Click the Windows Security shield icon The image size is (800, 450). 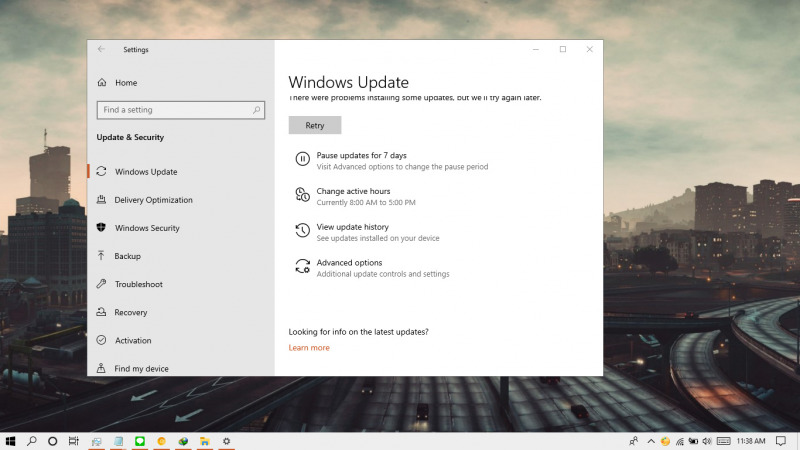[101, 228]
